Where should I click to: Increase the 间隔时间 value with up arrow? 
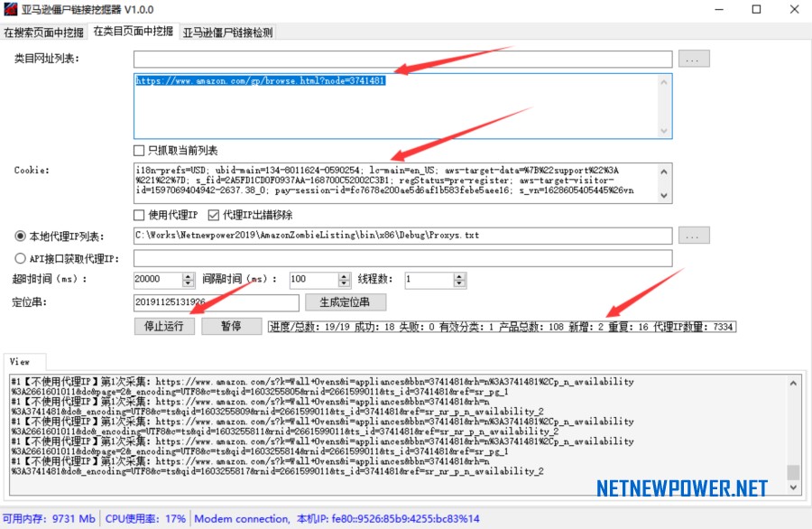tap(345, 276)
